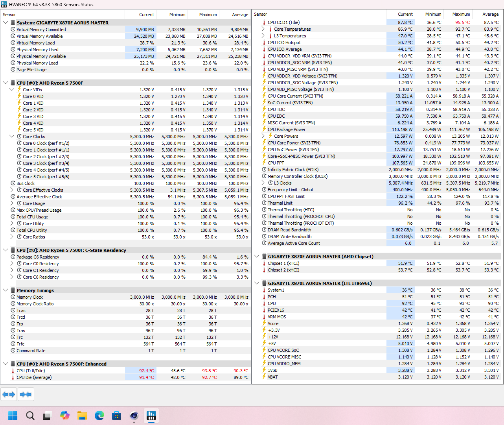Click the thermometer icon beside Chipset 1 (xHCI)
The height and width of the screenshot is (425, 504).
264,263
